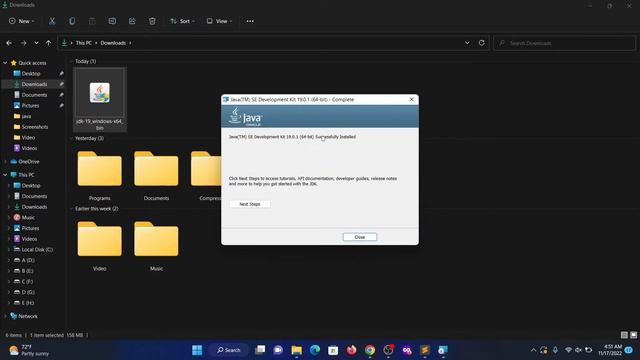The width and height of the screenshot is (640, 360).
Task: Select the jdk-19 windows installer file
Action: [100, 100]
